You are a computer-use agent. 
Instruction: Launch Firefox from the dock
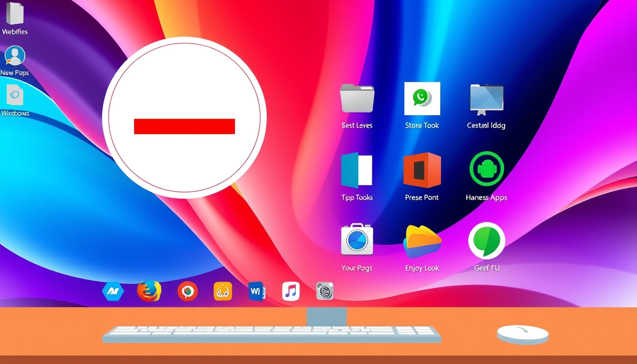tap(149, 291)
